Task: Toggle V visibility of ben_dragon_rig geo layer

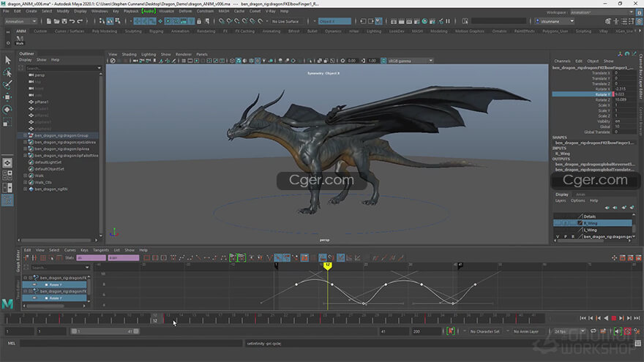Action: coord(558,237)
